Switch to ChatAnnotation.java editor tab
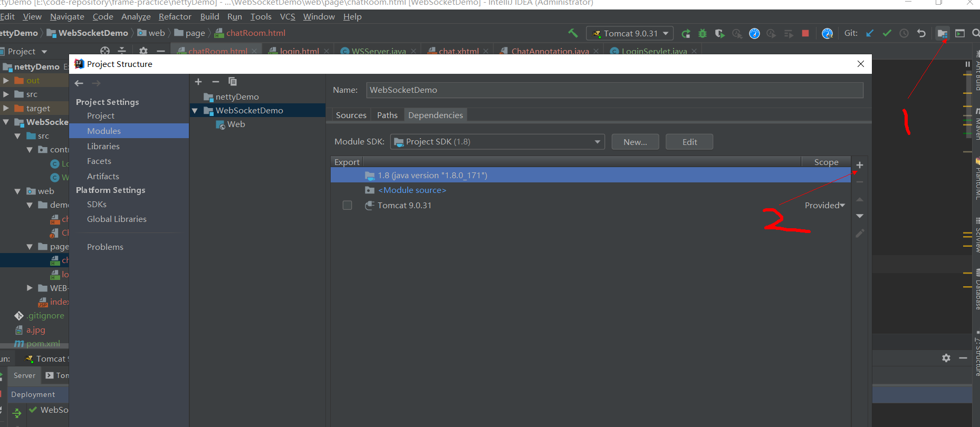Image resolution: width=980 pixels, height=427 pixels. pyautogui.click(x=550, y=51)
